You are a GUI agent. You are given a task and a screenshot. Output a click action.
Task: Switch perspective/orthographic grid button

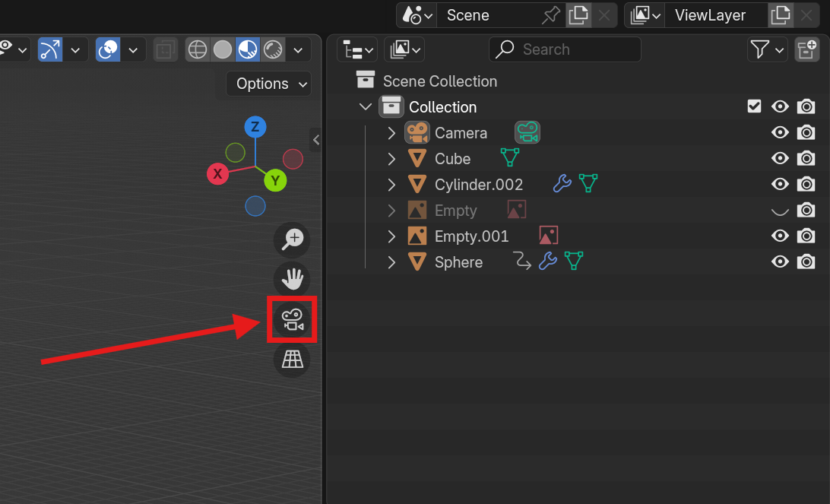coord(292,360)
